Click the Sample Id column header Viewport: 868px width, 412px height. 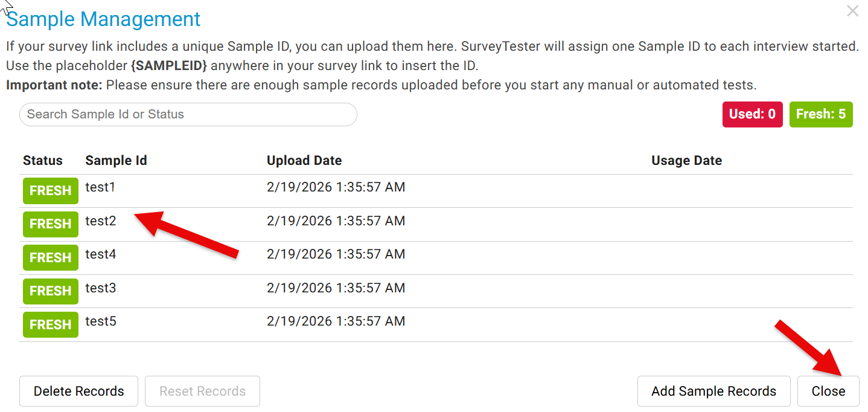pyautogui.click(x=116, y=161)
